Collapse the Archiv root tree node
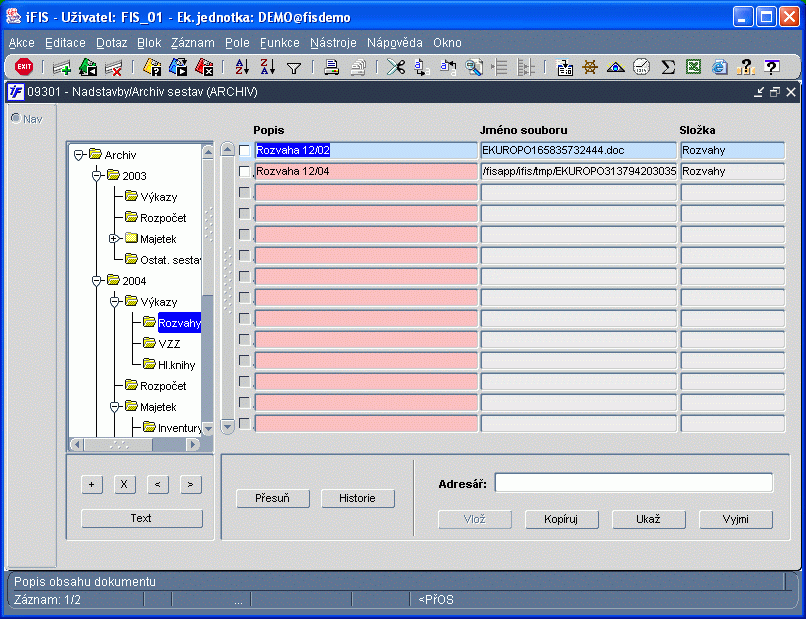 pos(79,155)
